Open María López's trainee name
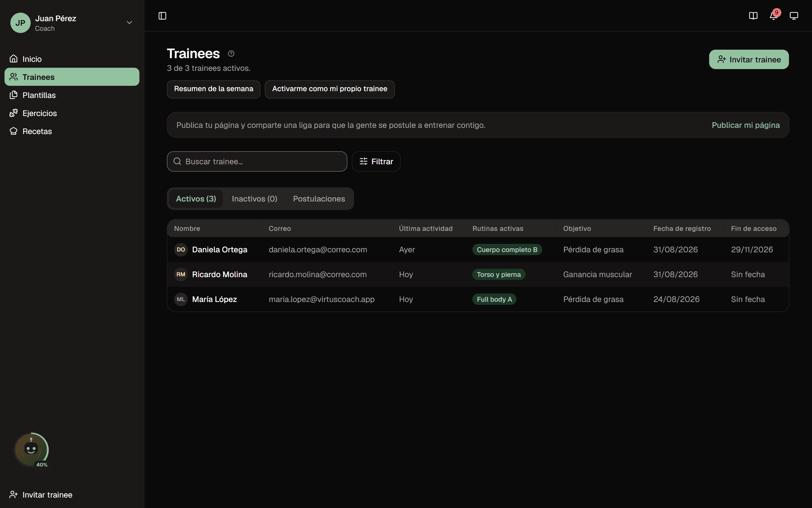 click(214, 299)
